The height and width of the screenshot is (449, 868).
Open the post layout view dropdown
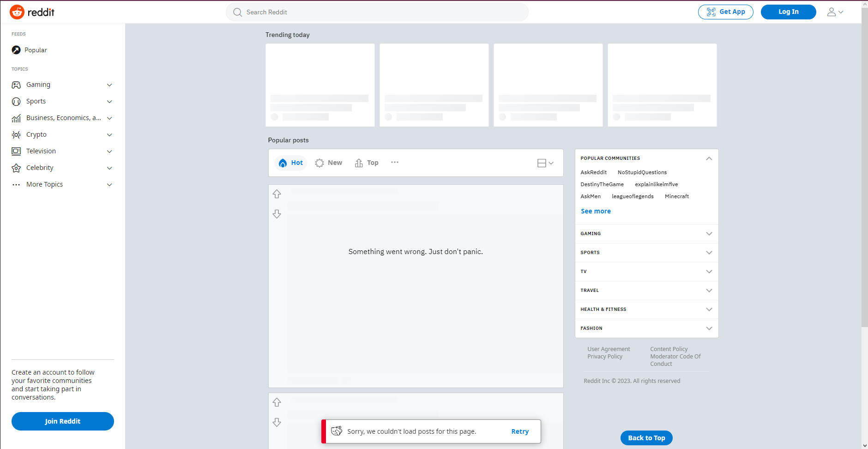click(545, 163)
